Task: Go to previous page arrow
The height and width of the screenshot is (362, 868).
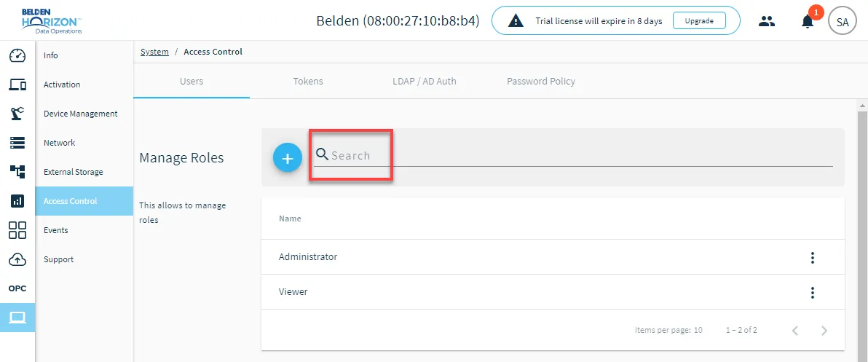Action: [795, 331]
